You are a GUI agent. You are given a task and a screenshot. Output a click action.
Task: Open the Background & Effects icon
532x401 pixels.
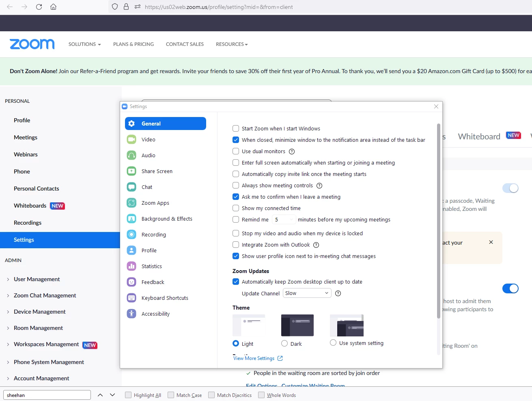(x=131, y=219)
